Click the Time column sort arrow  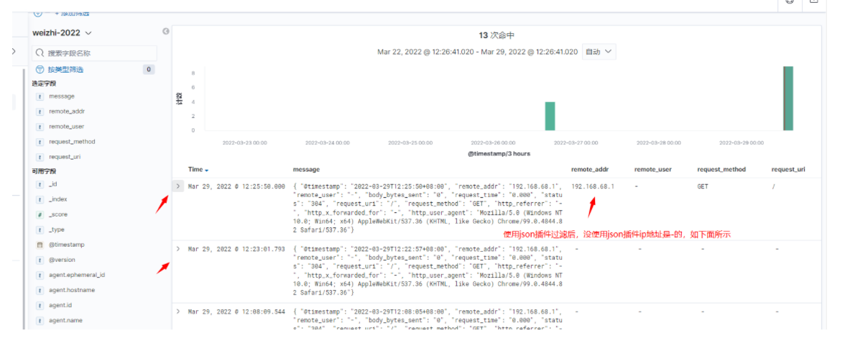click(207, 170)
